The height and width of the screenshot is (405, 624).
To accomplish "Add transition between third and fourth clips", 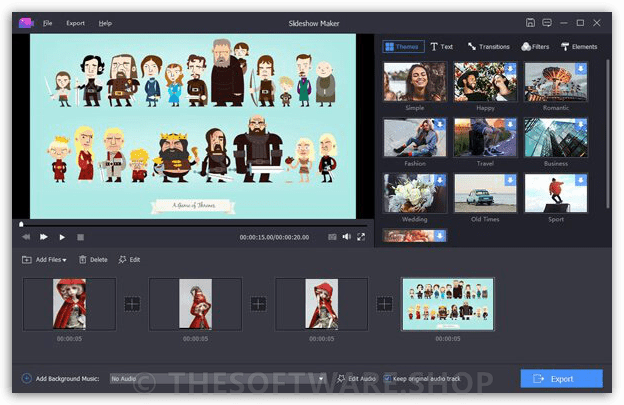I will [384, 304].
